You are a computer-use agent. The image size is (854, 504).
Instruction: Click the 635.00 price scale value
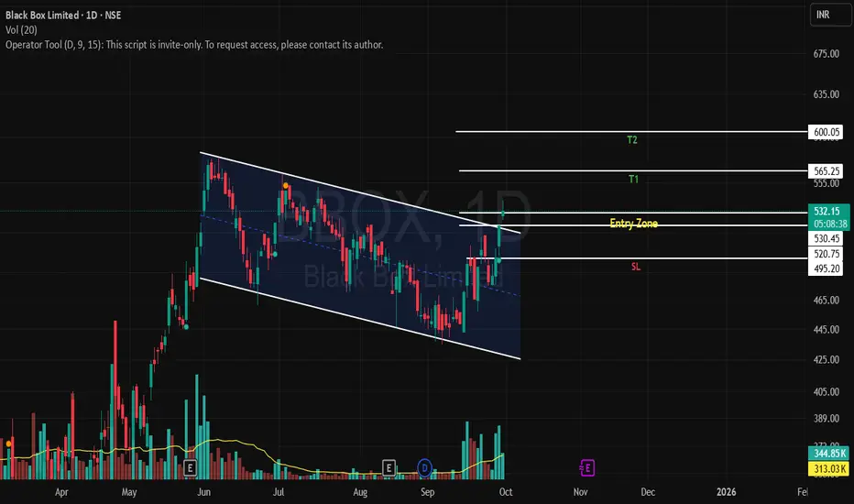coord(826,94)
